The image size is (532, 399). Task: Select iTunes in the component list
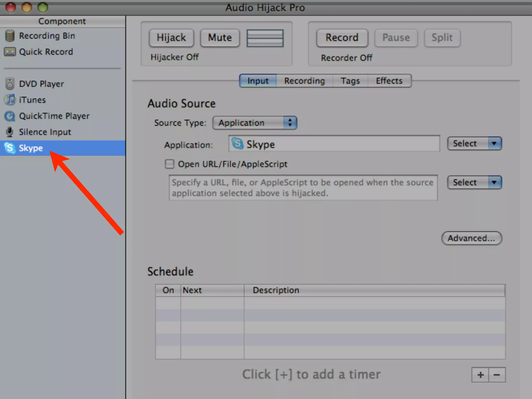(x=62, y=100)
